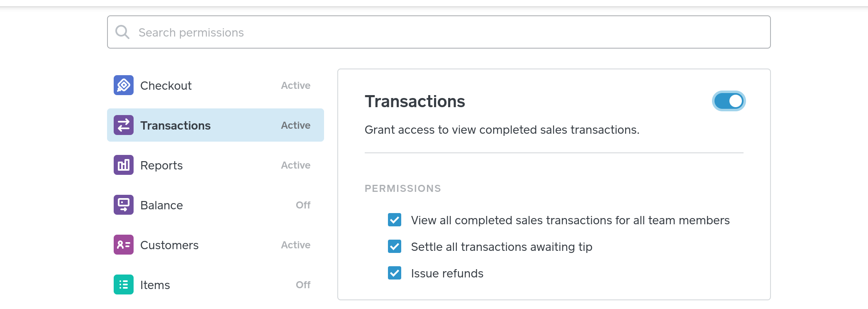Click the Items list icon
Image resolution: width=868 pixels, height=309 pixels.
pyautogui.click(x=124, y=284)
